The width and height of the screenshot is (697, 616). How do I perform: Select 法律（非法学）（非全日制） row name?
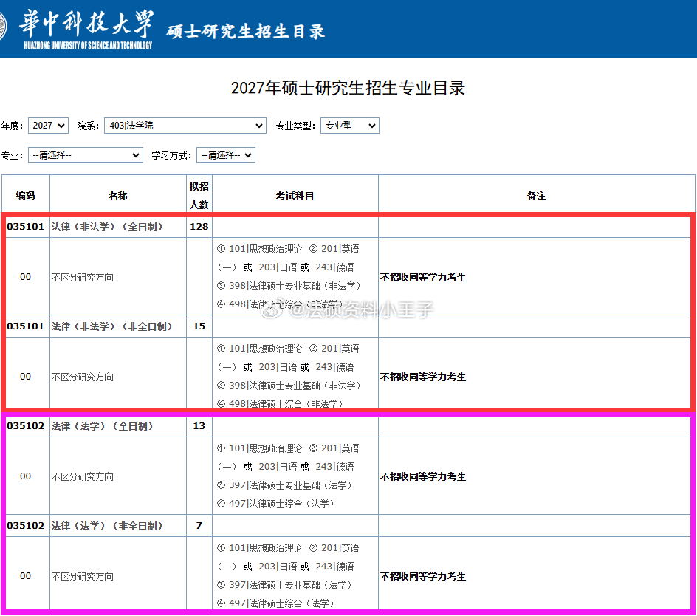tap(112, 326)
